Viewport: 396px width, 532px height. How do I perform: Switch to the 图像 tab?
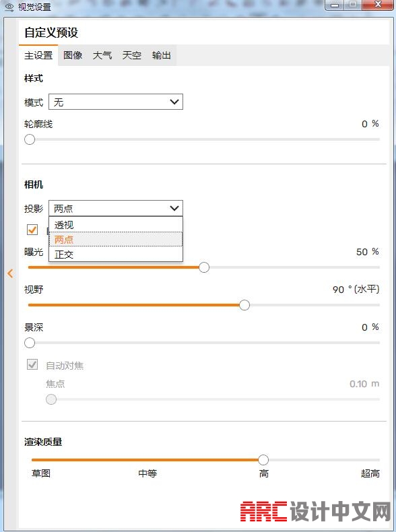(x=73, y=55)
